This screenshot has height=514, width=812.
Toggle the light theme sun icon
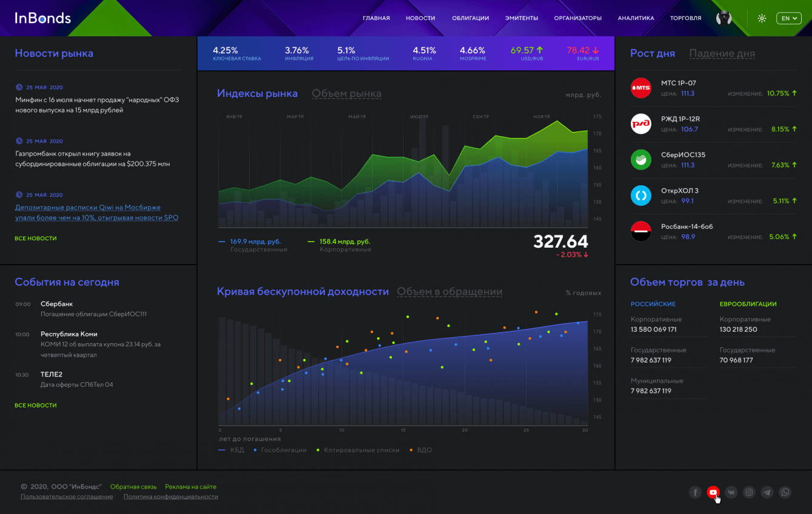762,18
